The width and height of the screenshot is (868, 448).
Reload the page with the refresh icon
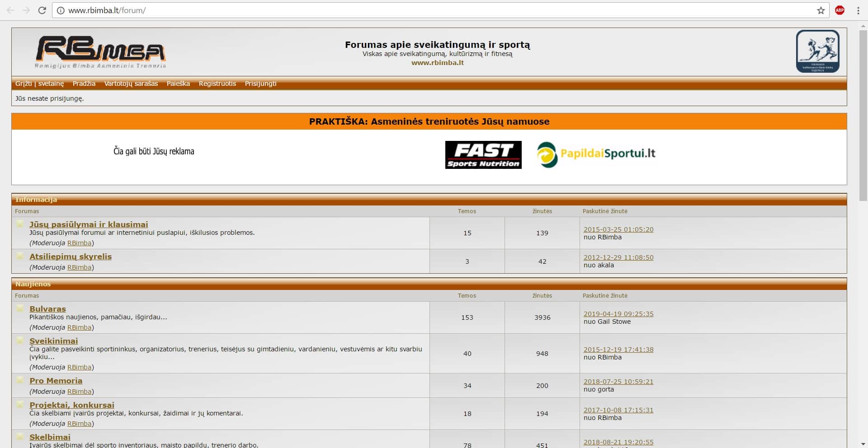click(x=42, y=10)
